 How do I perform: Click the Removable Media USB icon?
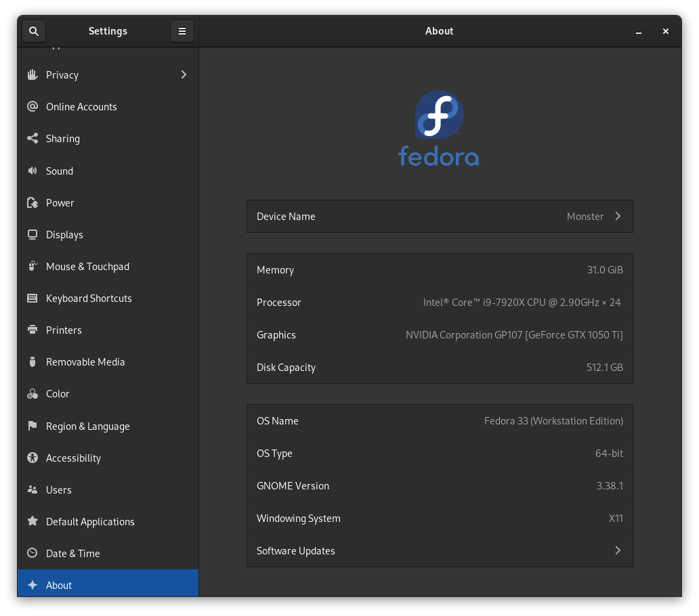[x=32, y=361]
